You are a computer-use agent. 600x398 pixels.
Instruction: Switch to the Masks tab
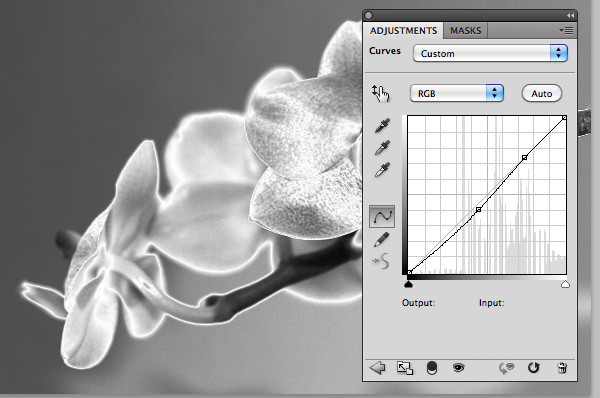[x=465, y=31]
